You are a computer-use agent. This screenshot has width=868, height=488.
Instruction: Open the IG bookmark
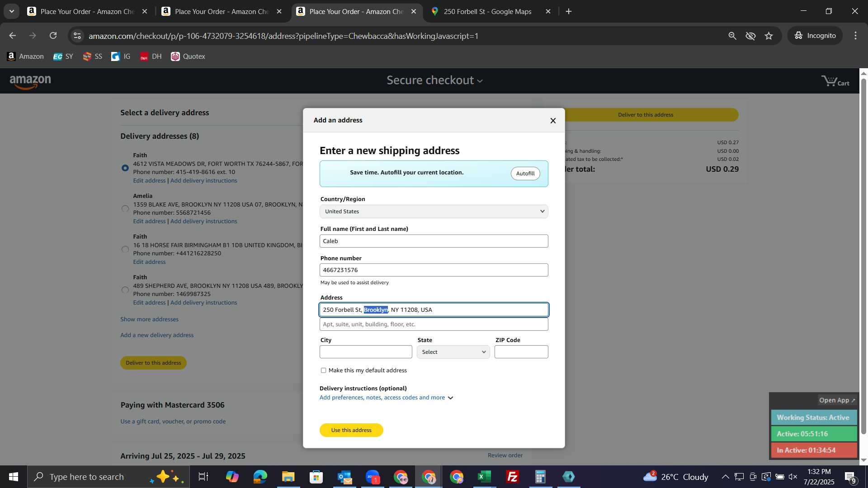tap(121, 56)
